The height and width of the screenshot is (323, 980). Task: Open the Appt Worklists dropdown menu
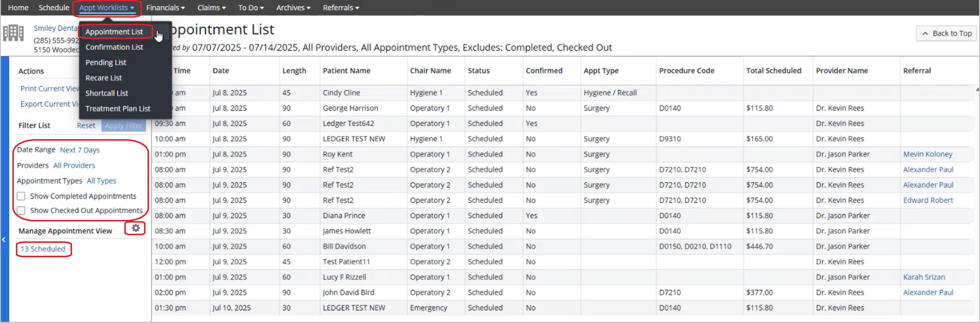coord(106,8)
